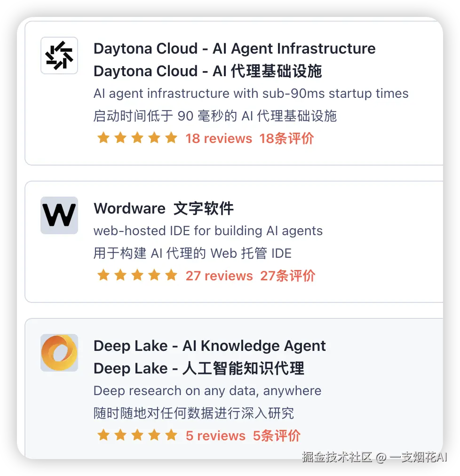Open the Daytona Cloud logo icon
The width and height of the screenshot is (460, 476).
pyautogui.click(x=59, y=56)
